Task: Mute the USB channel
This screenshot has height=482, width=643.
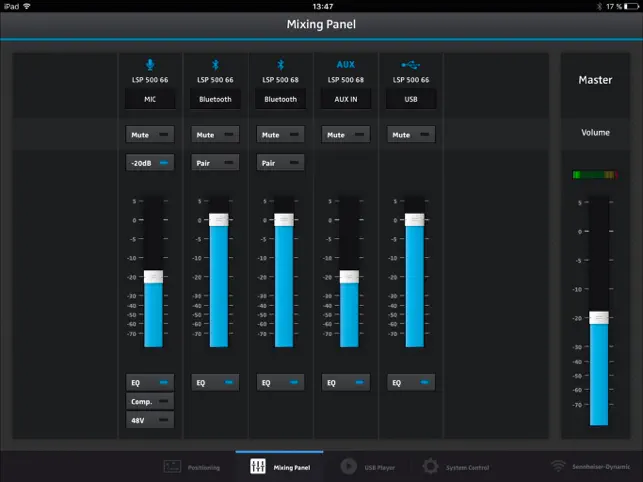Action: point(411,135)
